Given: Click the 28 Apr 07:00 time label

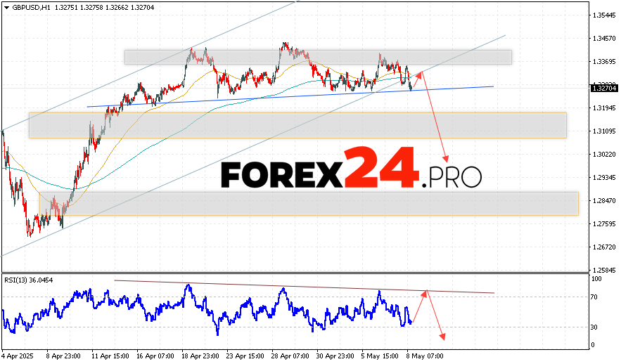Looking at the screenshot, I should tap(290, 356).
